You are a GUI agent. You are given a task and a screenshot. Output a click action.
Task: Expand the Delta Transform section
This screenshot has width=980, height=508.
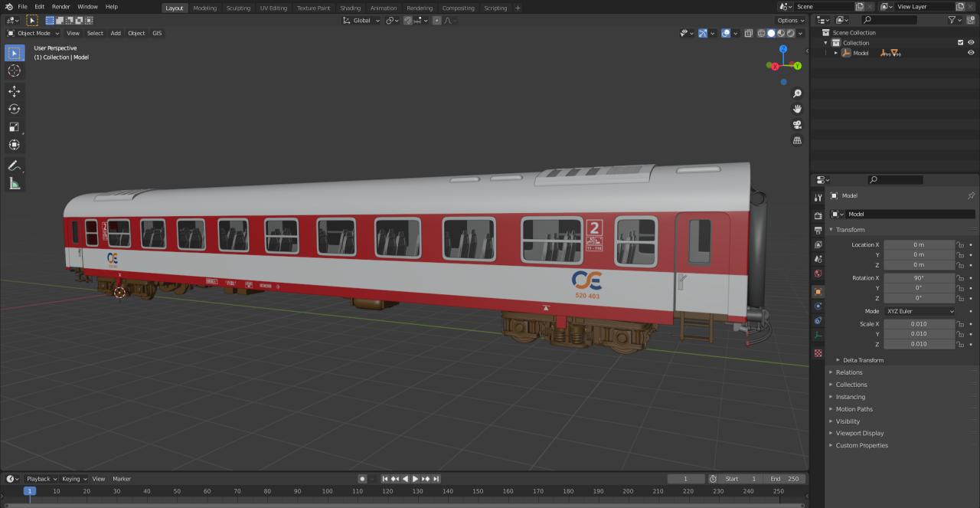pos(863,360)
